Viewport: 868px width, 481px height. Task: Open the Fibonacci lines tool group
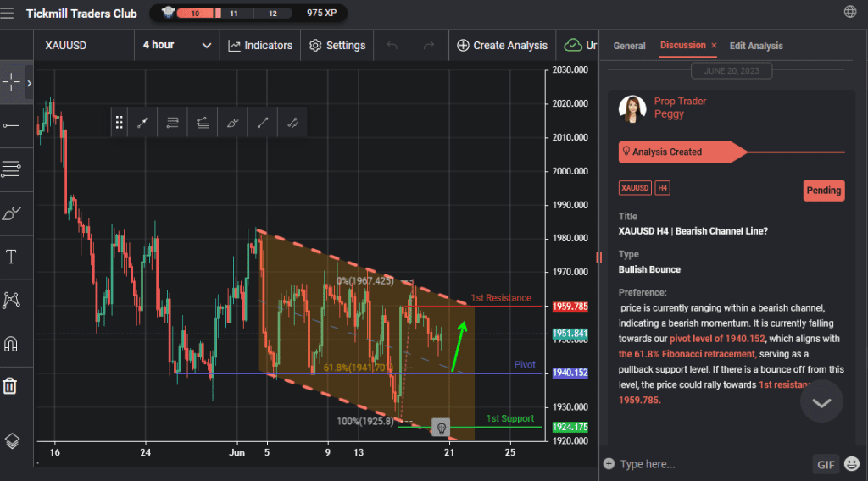[11, 169]
